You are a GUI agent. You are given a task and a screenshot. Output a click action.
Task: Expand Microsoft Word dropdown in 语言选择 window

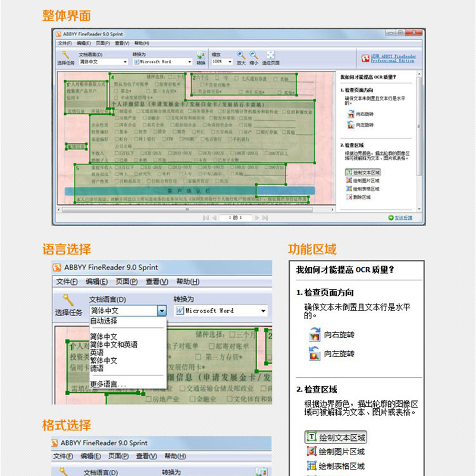[x=262, y=311]
